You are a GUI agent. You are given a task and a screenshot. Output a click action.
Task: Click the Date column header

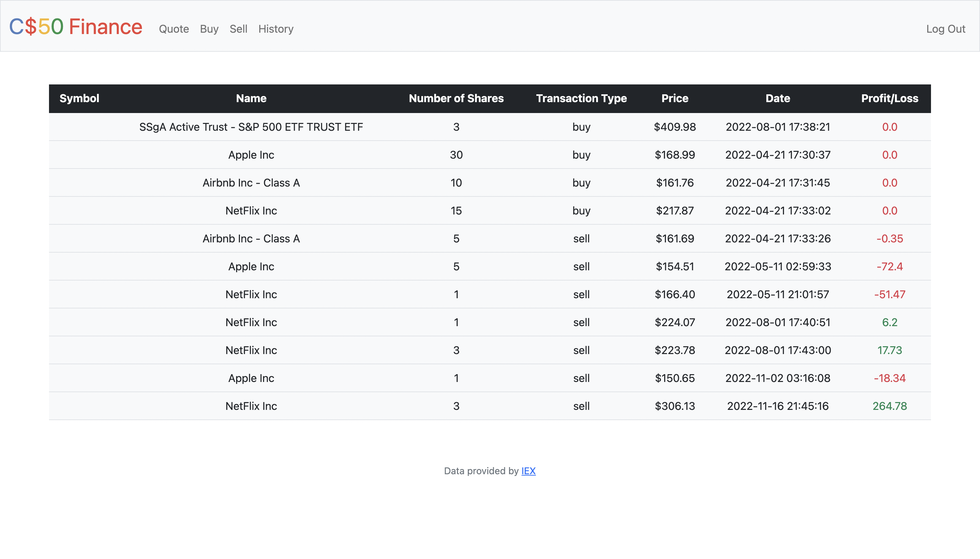pyautogui.click(x=778, y=98)
